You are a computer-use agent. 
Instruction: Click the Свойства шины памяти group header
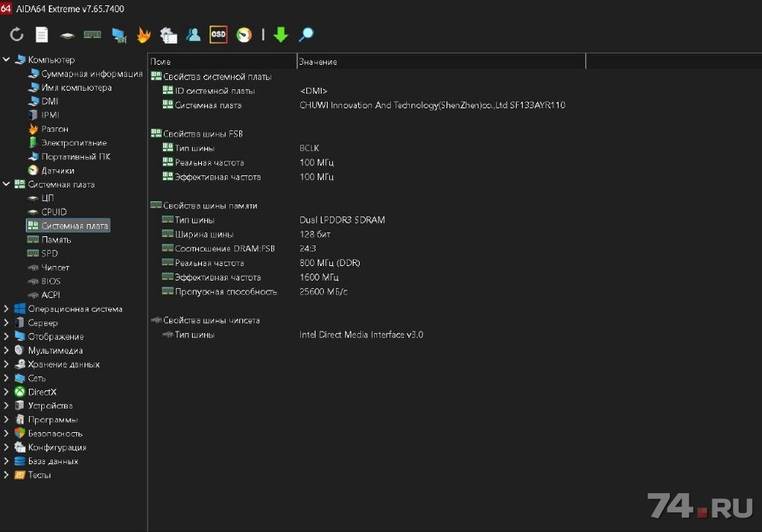click(x=210, y=206)
